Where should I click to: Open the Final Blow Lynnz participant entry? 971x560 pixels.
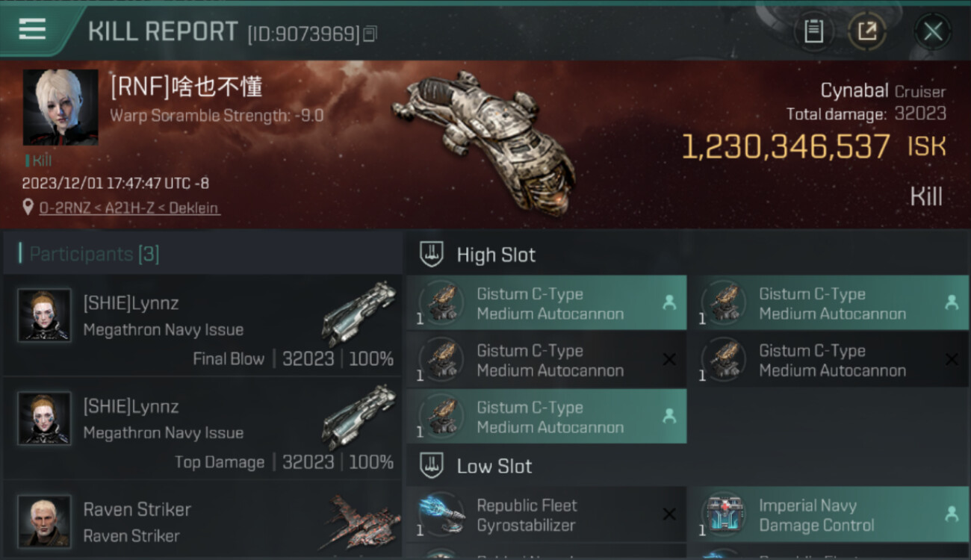pyautogui.click(x=202, y=326)
